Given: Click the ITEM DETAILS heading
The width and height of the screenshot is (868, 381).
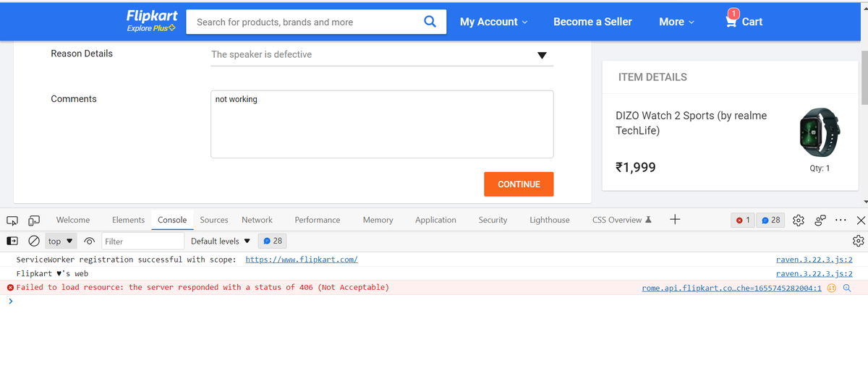Looking at the screenshot, I should [652, 77].
